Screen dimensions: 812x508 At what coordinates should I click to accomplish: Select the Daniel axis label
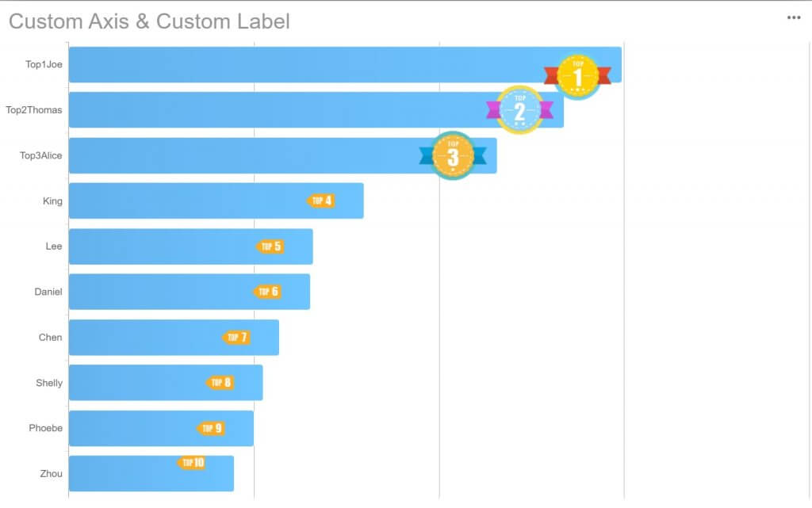coord(48,292)
